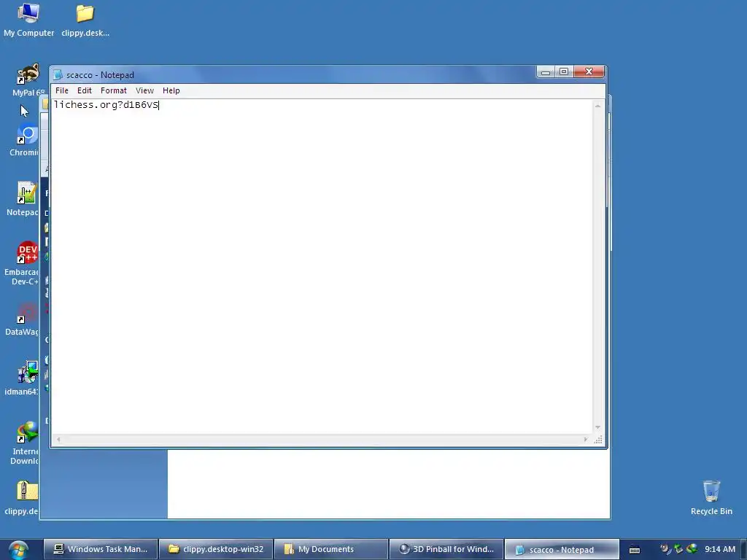
Task: Minimize the scacco Notepad window
Action: (x=546, y=72)
